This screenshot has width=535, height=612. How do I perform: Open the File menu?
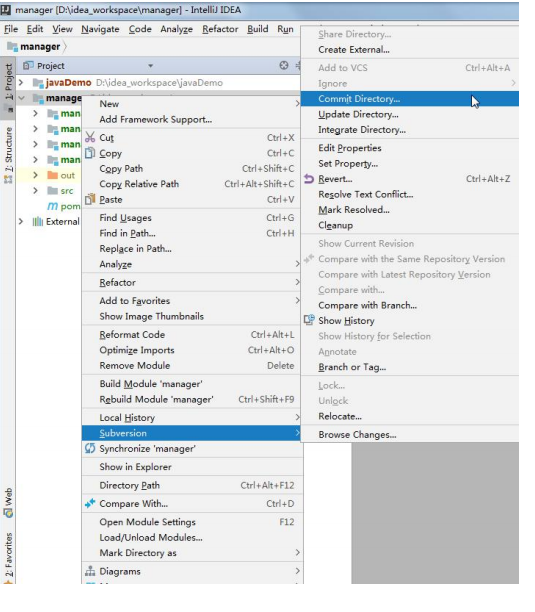pos(11,29)
